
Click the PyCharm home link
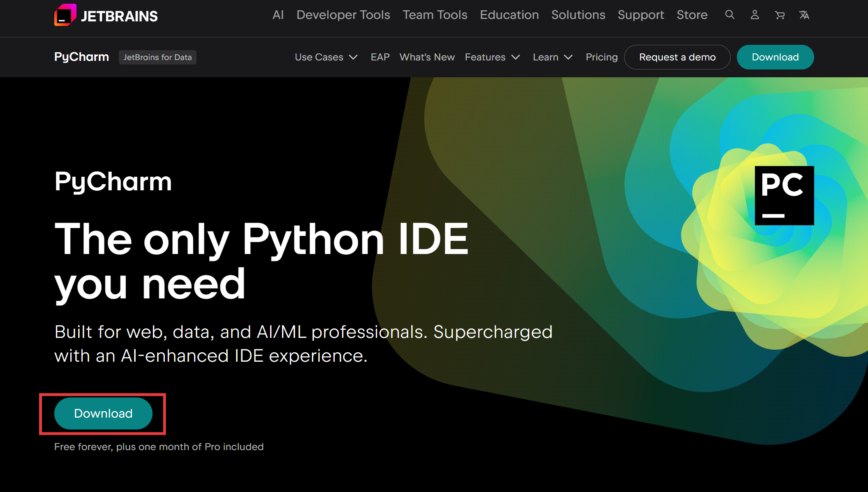[x=81, y=57]
